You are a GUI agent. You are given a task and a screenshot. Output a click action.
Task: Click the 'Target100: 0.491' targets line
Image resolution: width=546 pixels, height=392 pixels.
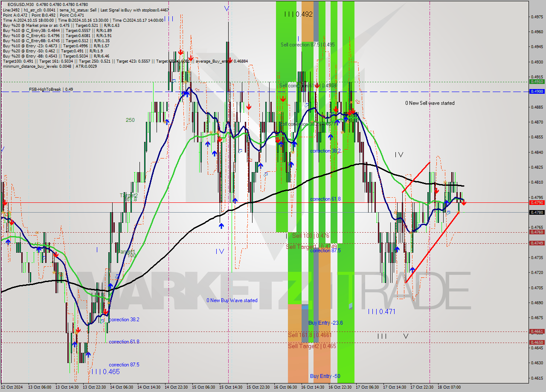pyautogui.click(x=125, y=61)
